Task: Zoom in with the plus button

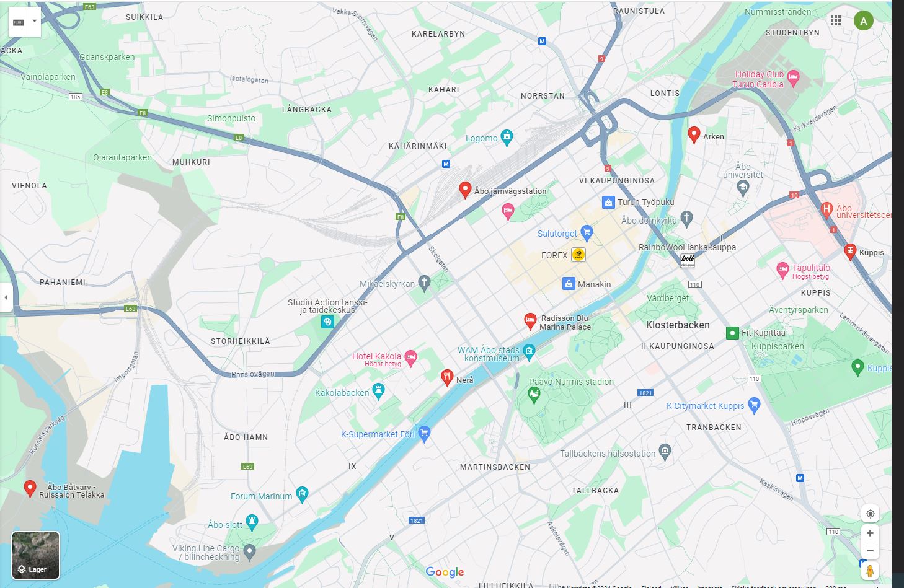Action: point(870,533)
